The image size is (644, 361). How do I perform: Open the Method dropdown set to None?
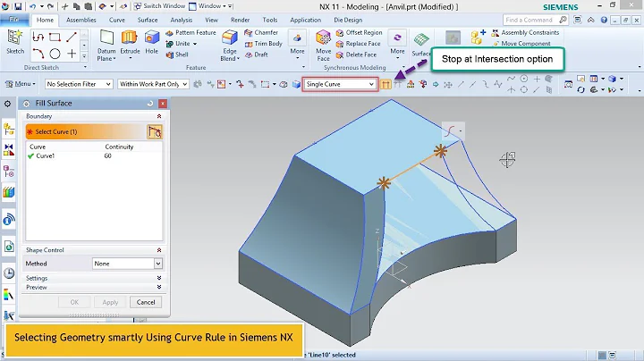click(x=127, y=264)
